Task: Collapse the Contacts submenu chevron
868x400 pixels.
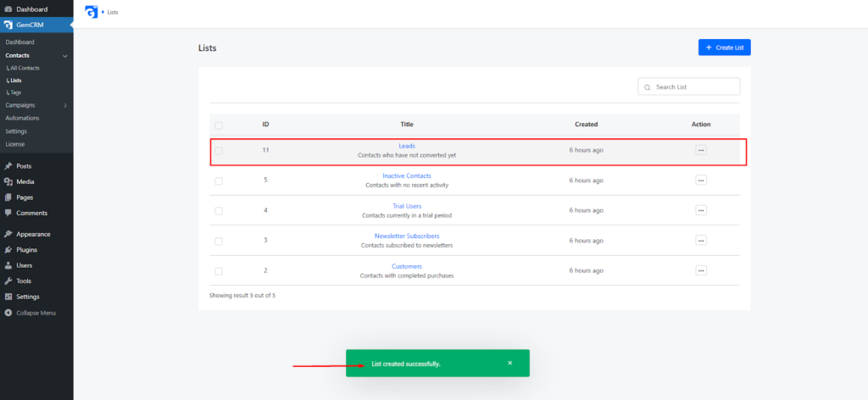Action: click(x=65, y=56)
